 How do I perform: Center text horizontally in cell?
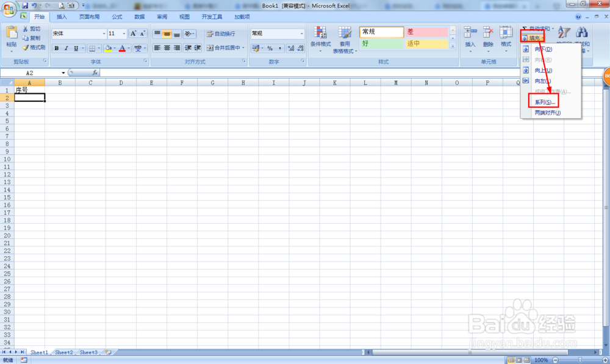pyautogui.click(x=167, y=48)
